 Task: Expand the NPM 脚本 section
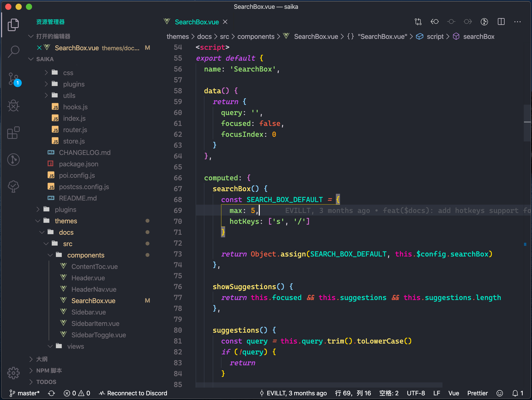coord(49,370)
